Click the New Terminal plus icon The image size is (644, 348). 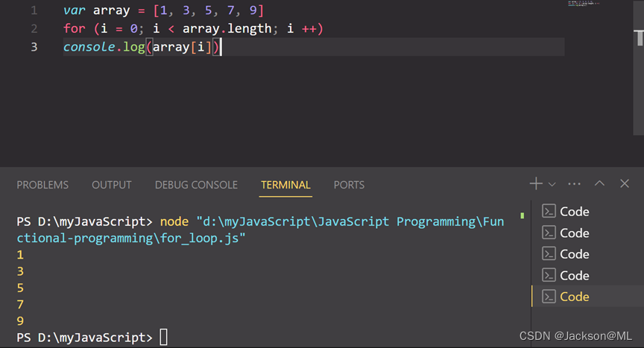(536, 183)
